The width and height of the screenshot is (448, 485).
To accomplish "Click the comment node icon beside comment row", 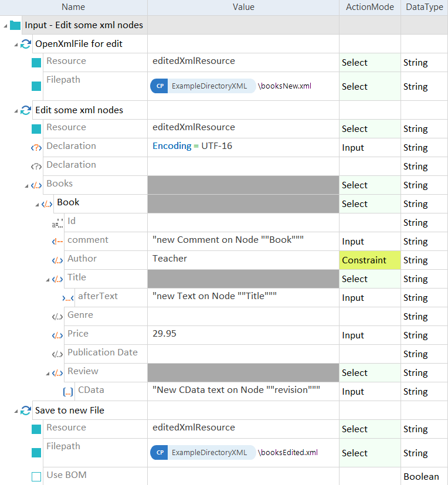I will 57,241.
